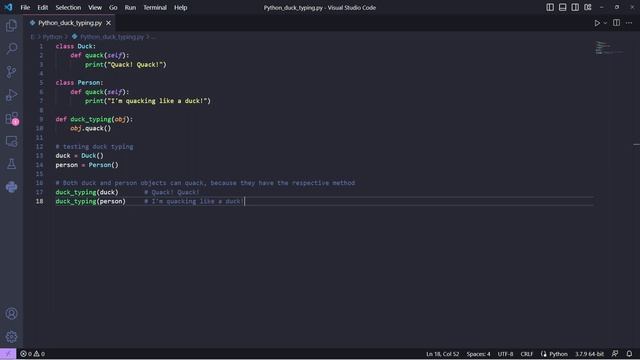Click the 'def duck_typing(obj):' line

coord(94,119)
